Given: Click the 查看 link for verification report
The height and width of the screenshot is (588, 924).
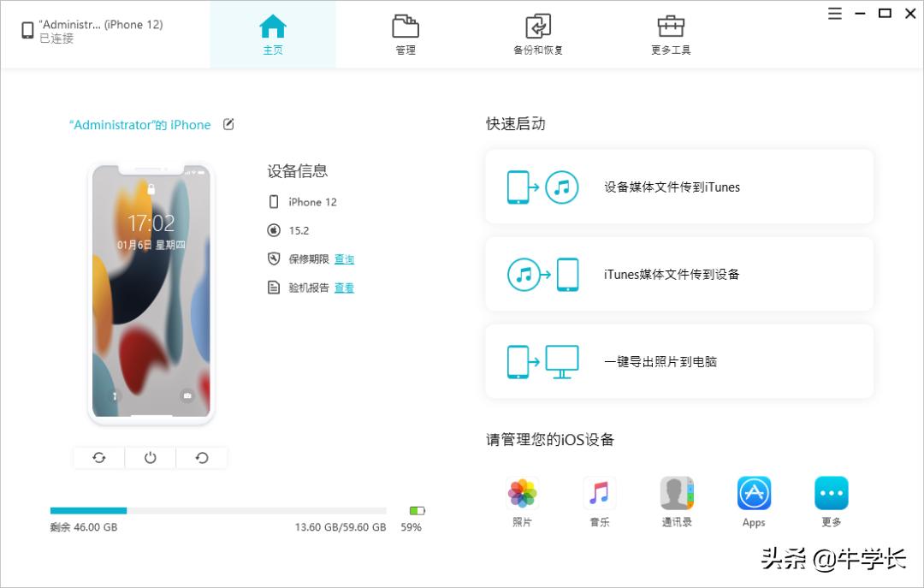Looking at the screenshot, I should pos(344,288).
